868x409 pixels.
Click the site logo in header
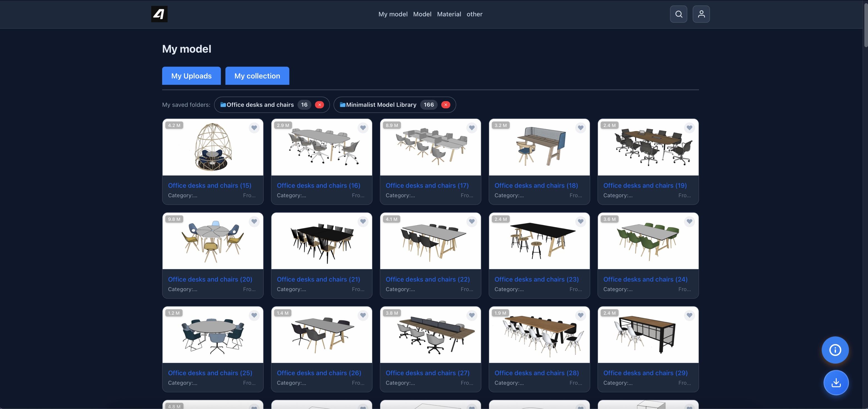pyautogui.click(x=159, y=14)
